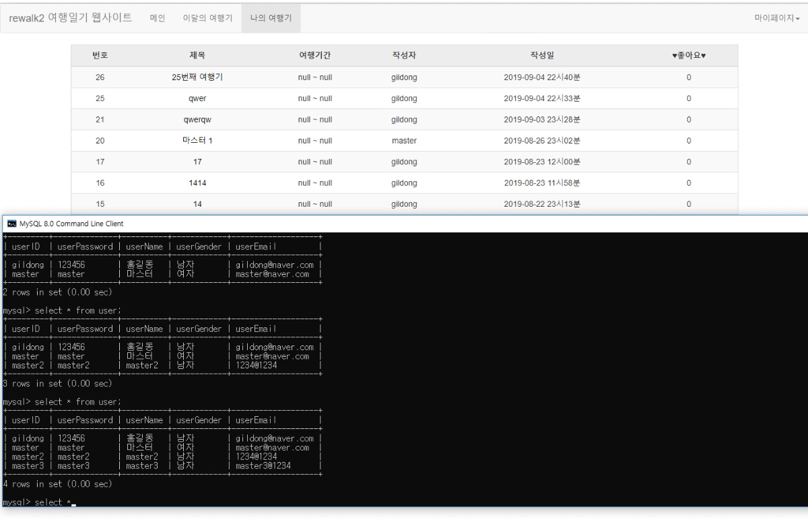
Task: Click the 번호 column header
Action: [100, 56]
